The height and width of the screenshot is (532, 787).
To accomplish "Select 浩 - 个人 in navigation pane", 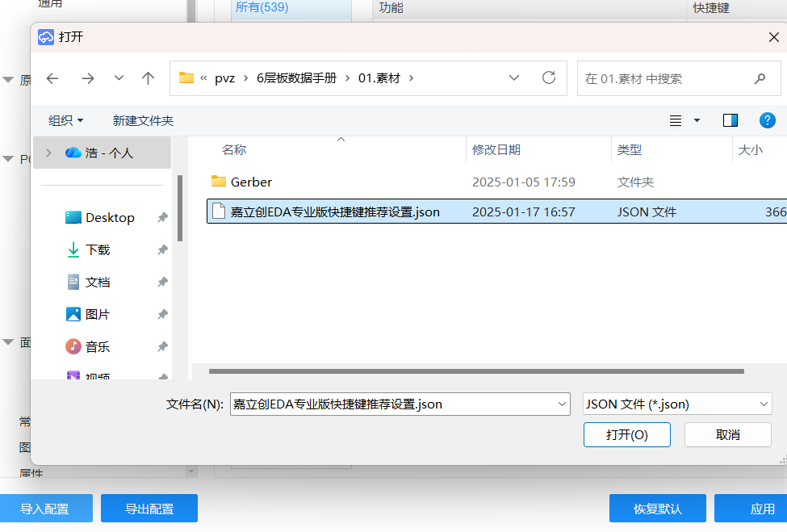I will [x=102, y=153].
